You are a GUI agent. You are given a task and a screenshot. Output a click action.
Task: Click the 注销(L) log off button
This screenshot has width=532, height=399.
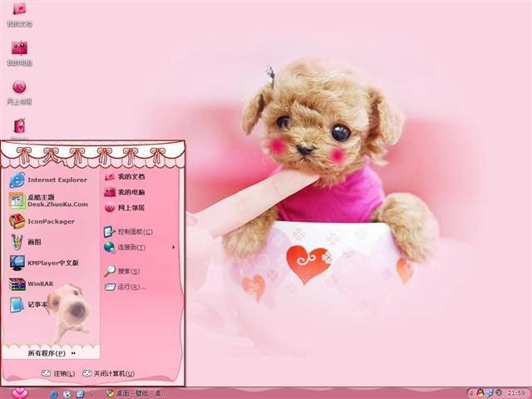(58, 373)
